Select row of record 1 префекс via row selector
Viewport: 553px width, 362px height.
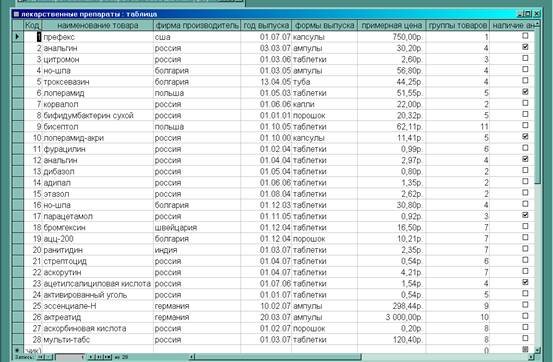click(18, 37)
